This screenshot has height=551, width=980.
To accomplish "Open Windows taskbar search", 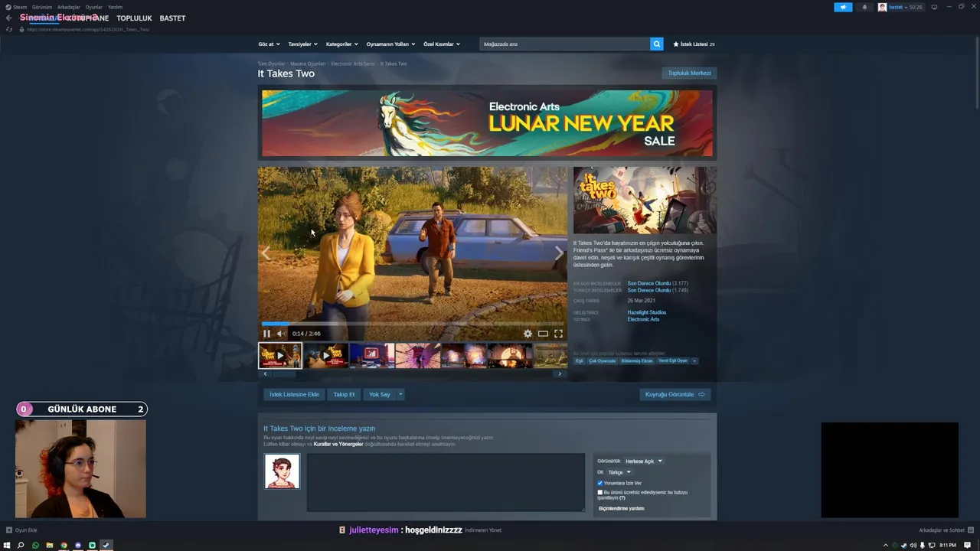I will (x=21, y=545).
